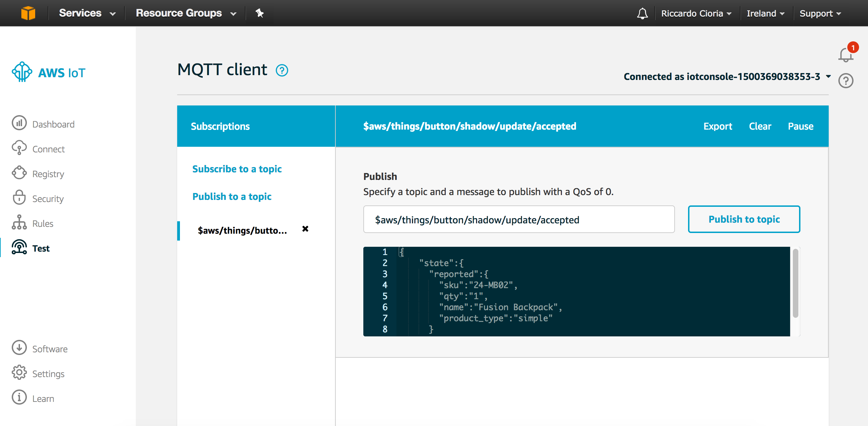Open the pin shortcuts icon

pos(260,13)
